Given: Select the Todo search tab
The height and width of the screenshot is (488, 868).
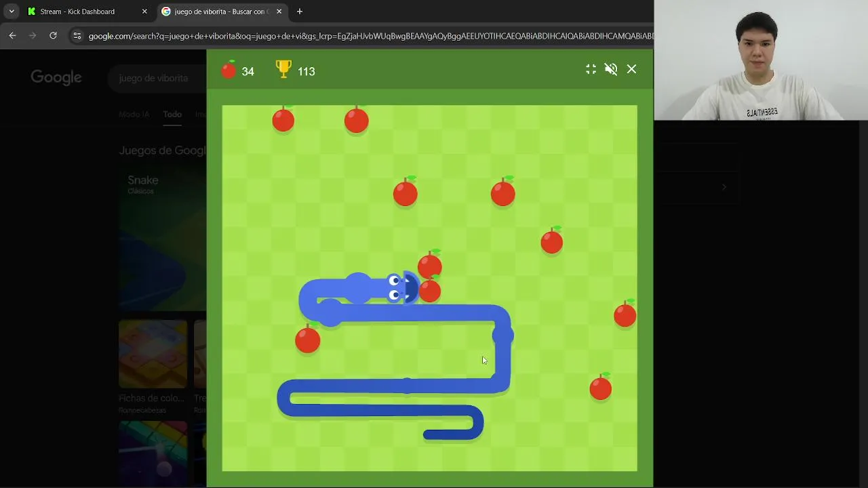Looking at the screenshot, I should [x=172, y=115].
